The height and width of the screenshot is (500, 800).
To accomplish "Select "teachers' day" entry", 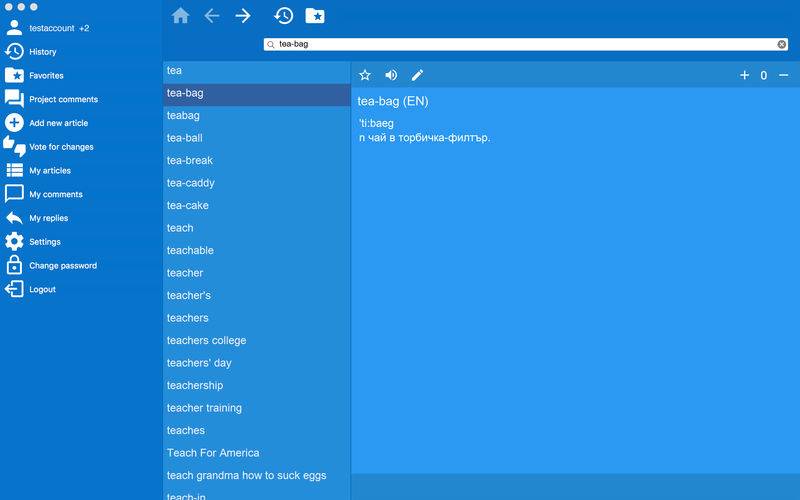I will pyautogui.click(x=257, y=363).
